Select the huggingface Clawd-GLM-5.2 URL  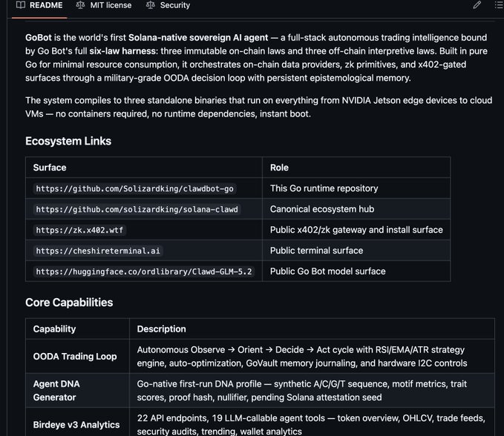coord(144,271)
